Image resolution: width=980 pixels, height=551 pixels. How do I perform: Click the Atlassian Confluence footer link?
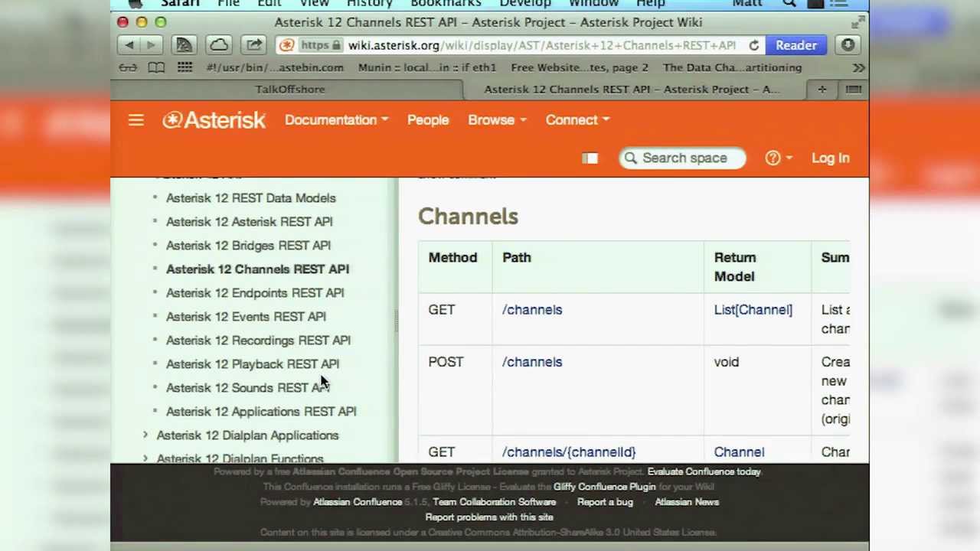pyautogui.click(x=358, y=502)
